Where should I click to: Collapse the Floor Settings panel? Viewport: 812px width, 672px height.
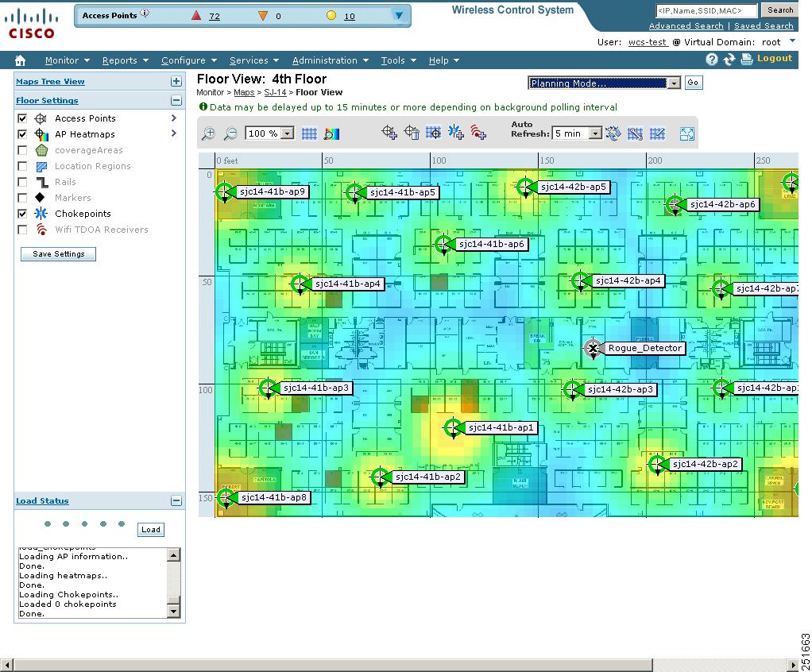pyautogui.click(x=176, y=99)
